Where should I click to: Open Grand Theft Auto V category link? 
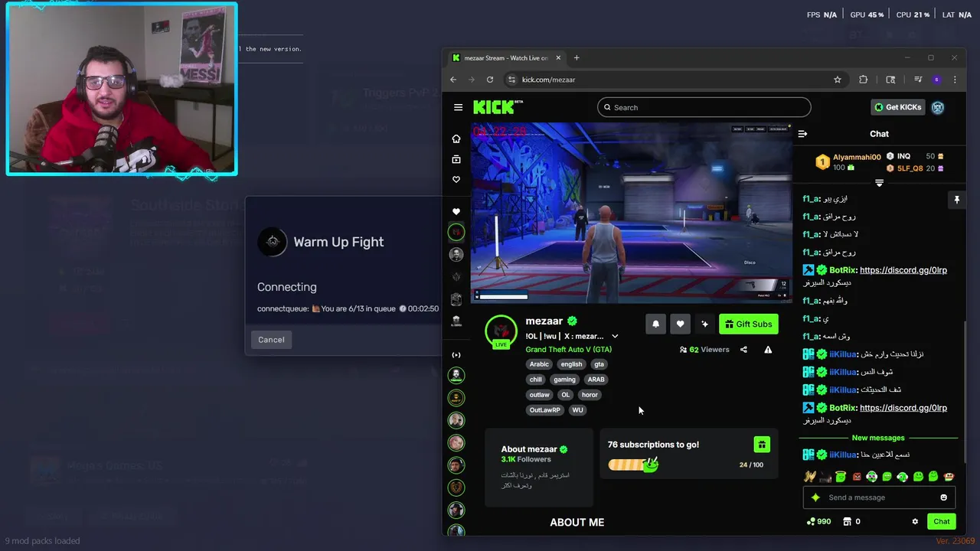click(x=568, y=350)
